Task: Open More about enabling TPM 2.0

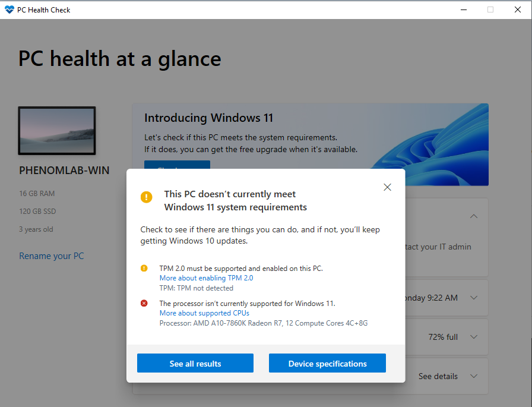Action: pyautogui.click(x=206, y=278)
